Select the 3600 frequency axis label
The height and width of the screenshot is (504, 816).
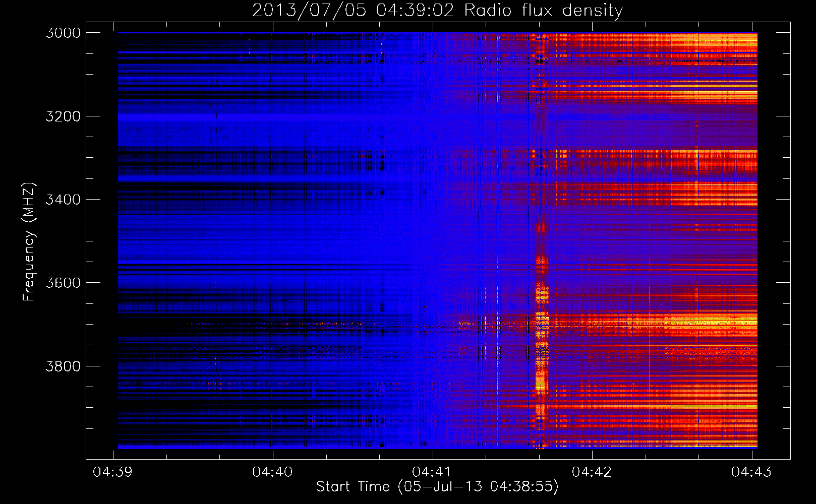click(63, 283)
